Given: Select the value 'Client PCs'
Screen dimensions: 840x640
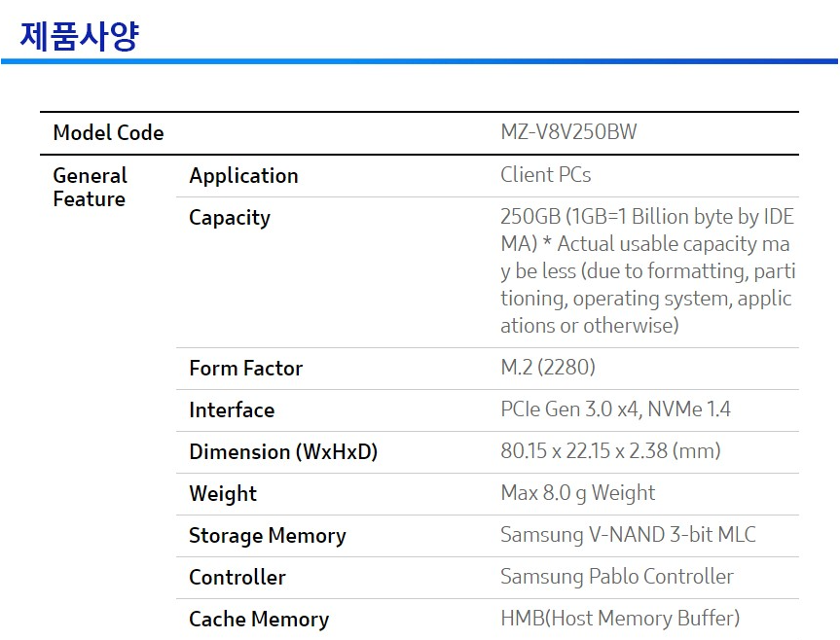Looking at the screenshot, I should [x=545, y=174].
